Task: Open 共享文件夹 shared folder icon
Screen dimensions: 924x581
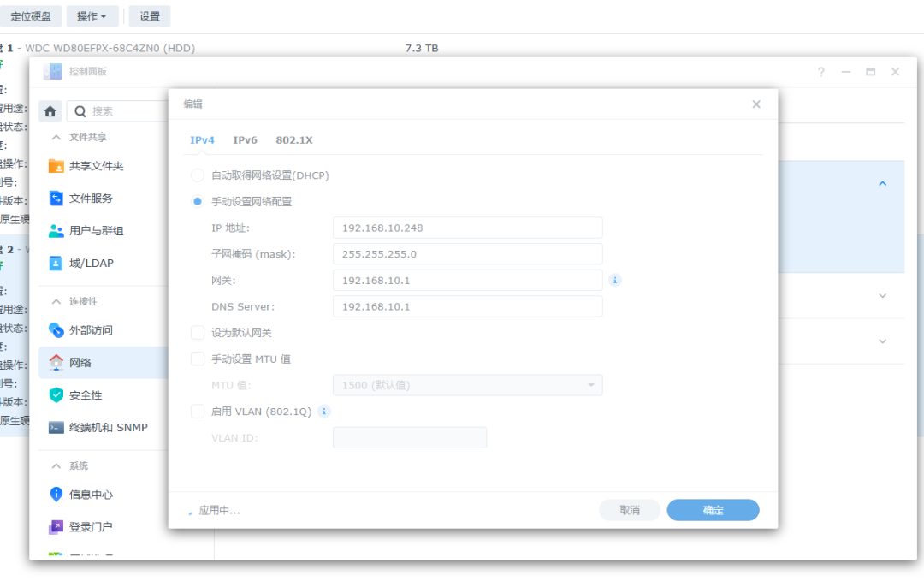Action: 56,166
